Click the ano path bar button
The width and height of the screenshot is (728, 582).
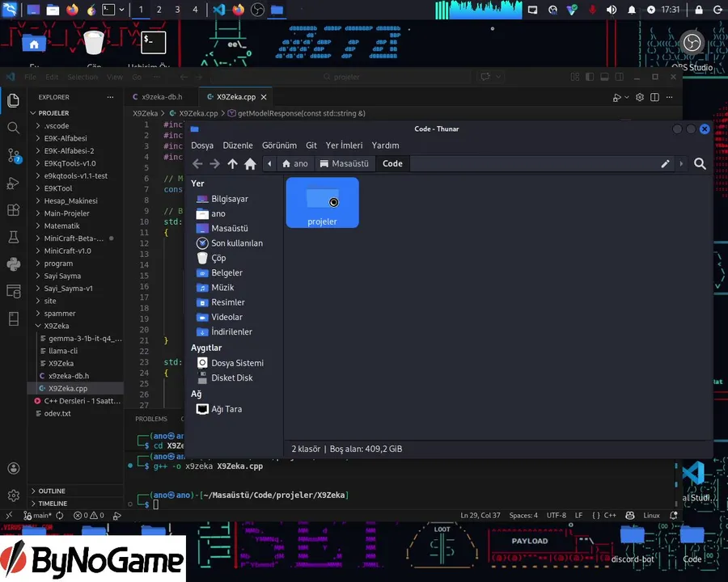click(x=295, y=163)
